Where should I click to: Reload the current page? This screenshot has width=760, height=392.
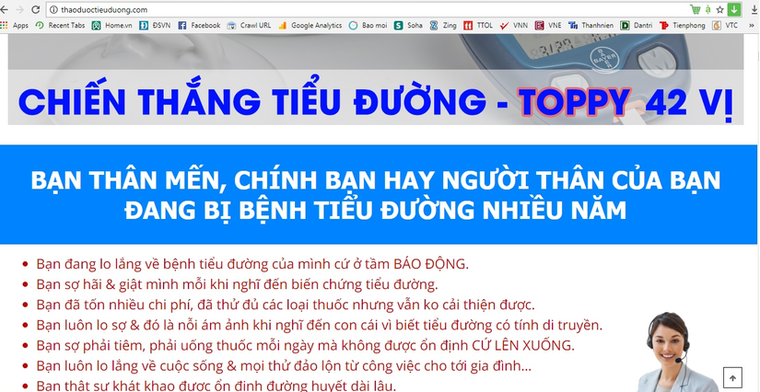click(x=35, y=9)
